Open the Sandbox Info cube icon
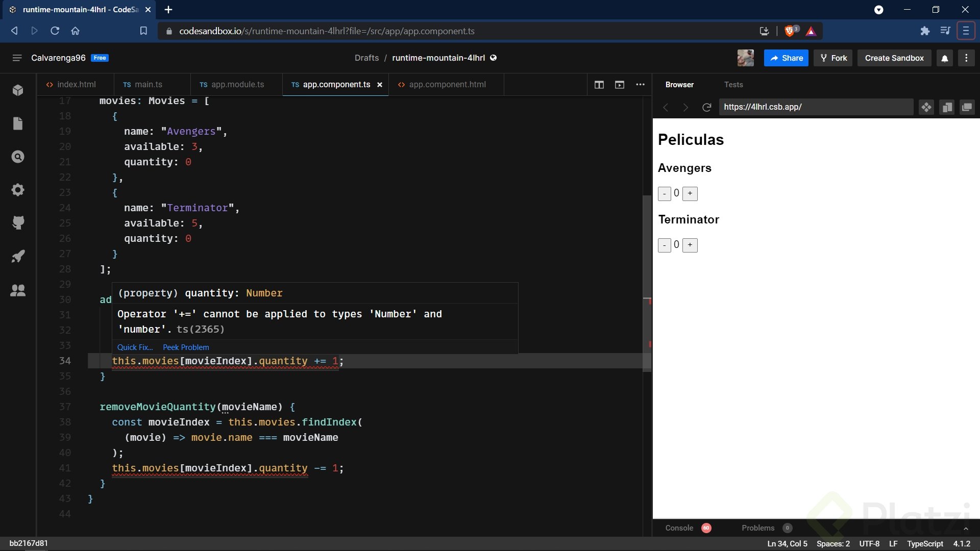 [x=18, y=90]
